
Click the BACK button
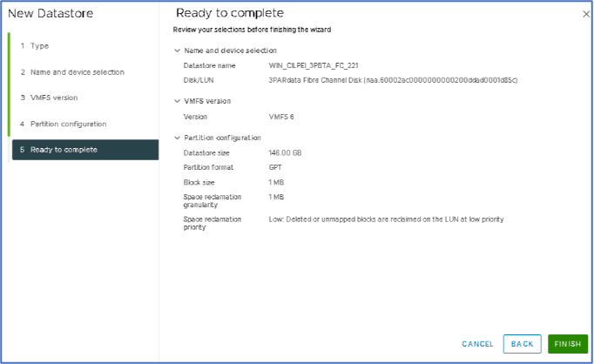(x=522, y=344)
